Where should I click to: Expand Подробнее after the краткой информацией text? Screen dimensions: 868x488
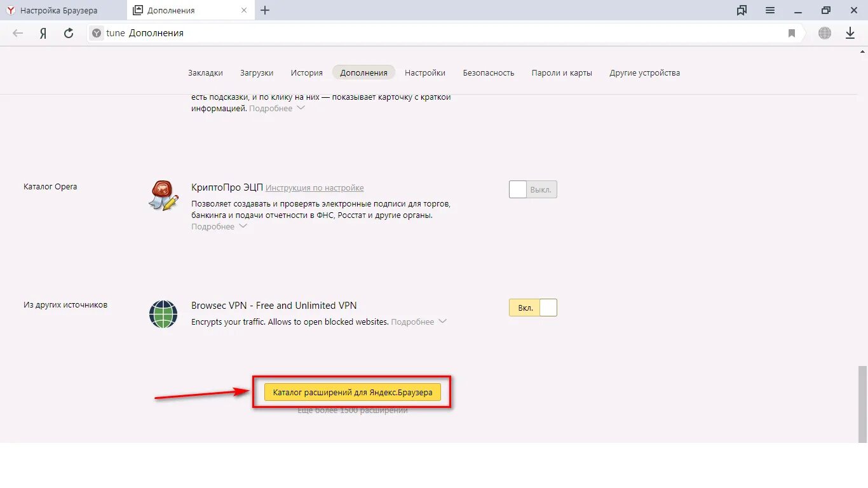pos(277,108)
